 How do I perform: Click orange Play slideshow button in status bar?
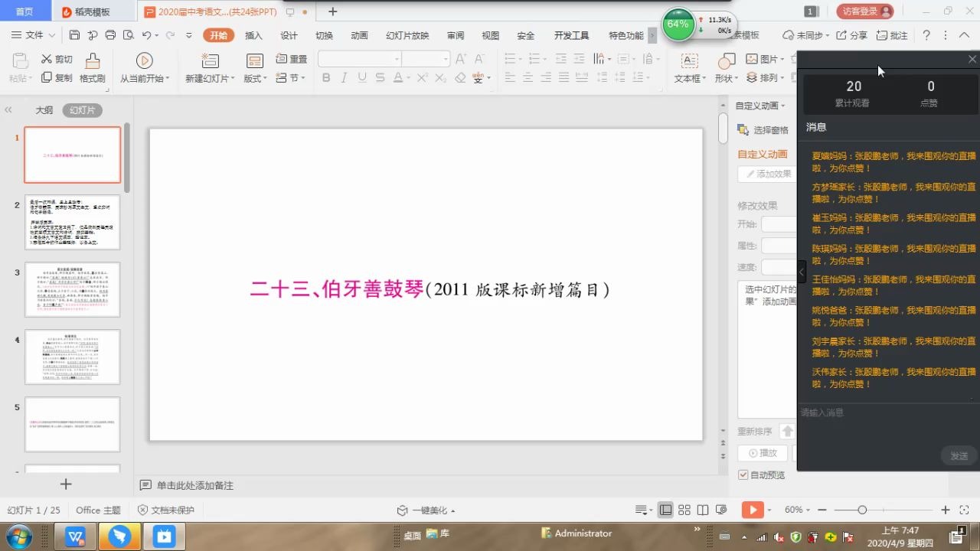pos(753,510)
